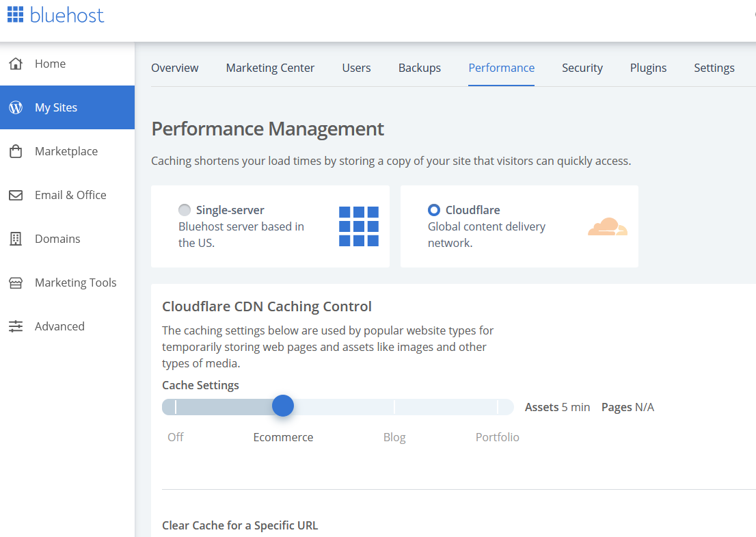Click the Ecommerce label under the cache slider
Viewport: 756px width, 537px height.
(283, 437)
